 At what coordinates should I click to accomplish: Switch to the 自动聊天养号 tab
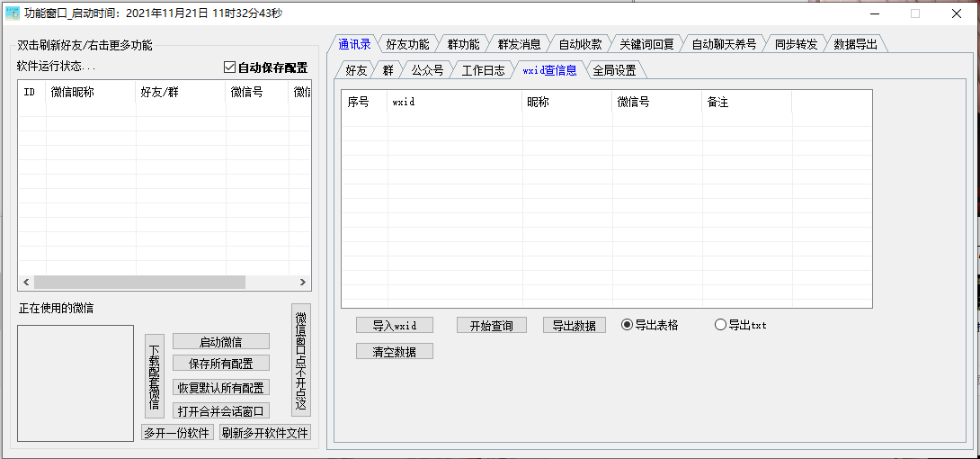tap(724, 44)
